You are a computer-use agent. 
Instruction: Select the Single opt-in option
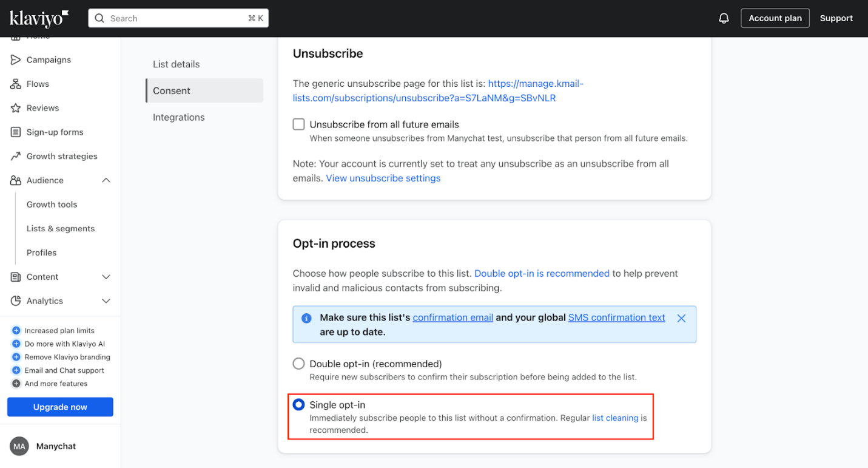pyautogui.click(x=298, y=404)
